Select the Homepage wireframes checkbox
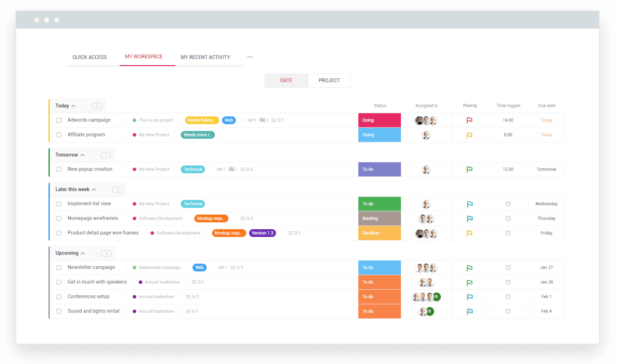The height and width of the screenshot is (364, 618). click(x=59, y=218)
